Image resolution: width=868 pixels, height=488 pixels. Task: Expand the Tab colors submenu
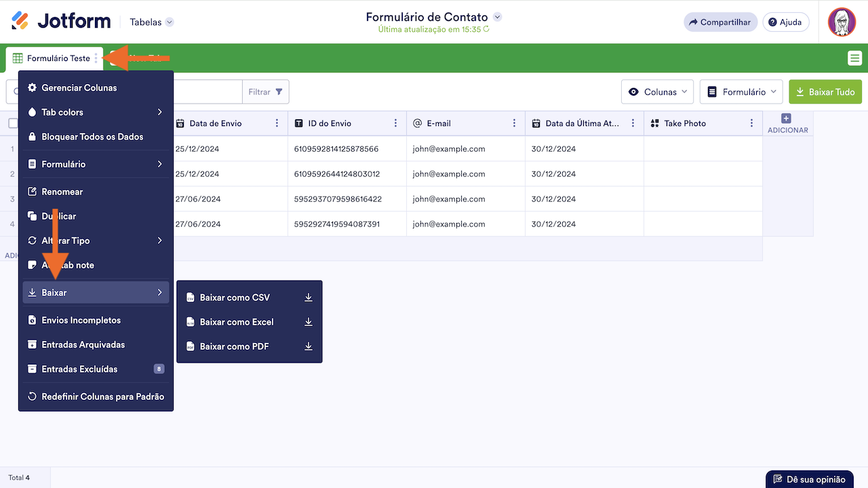click(x=160, y=112)
